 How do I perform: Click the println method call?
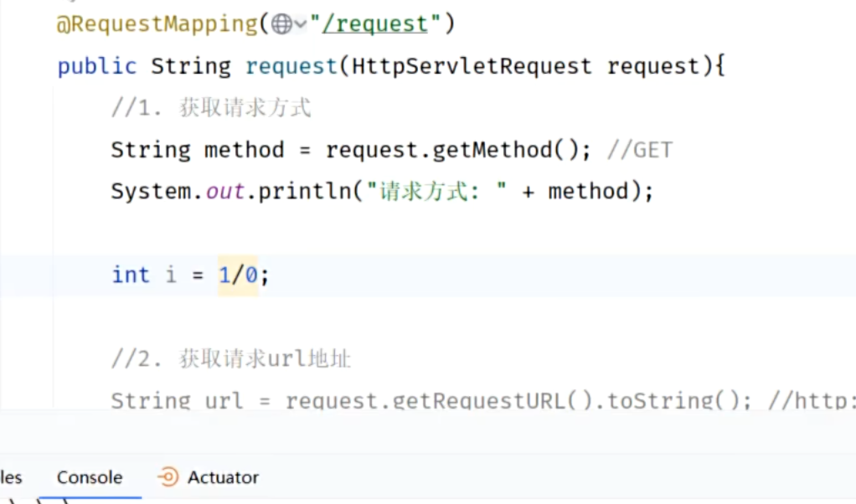point(305,192)
